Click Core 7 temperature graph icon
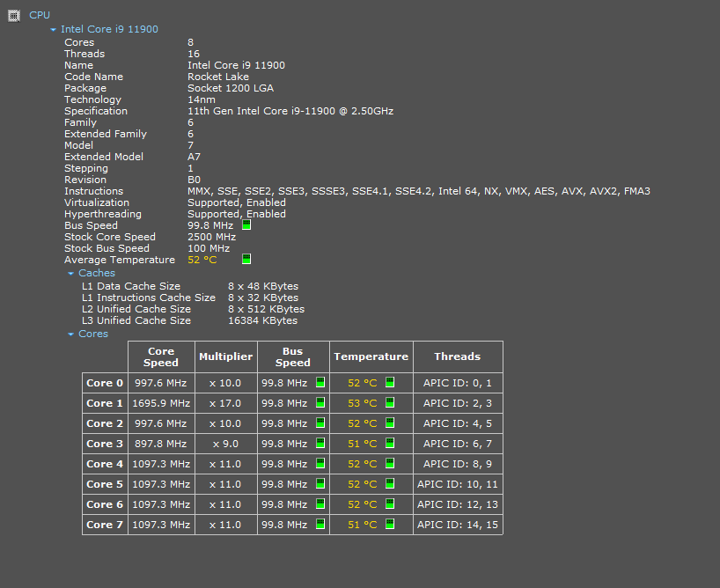 coord(390,524)
